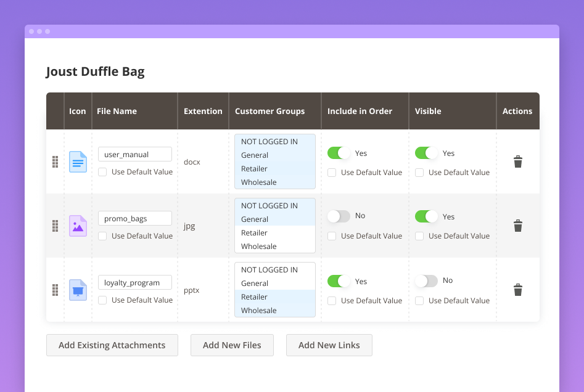
Task: Click the Add Existing Attachments button
Action: click(x=112, y=345)
